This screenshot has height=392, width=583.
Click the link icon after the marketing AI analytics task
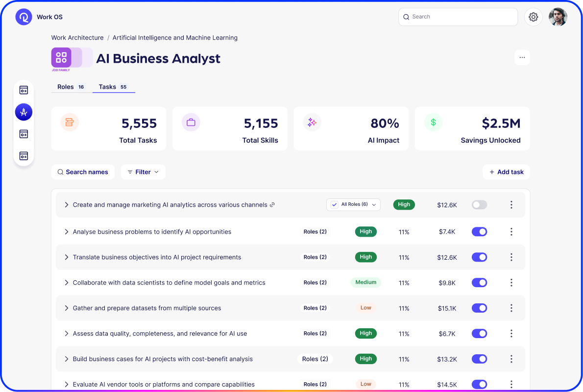tap(273, 205)
